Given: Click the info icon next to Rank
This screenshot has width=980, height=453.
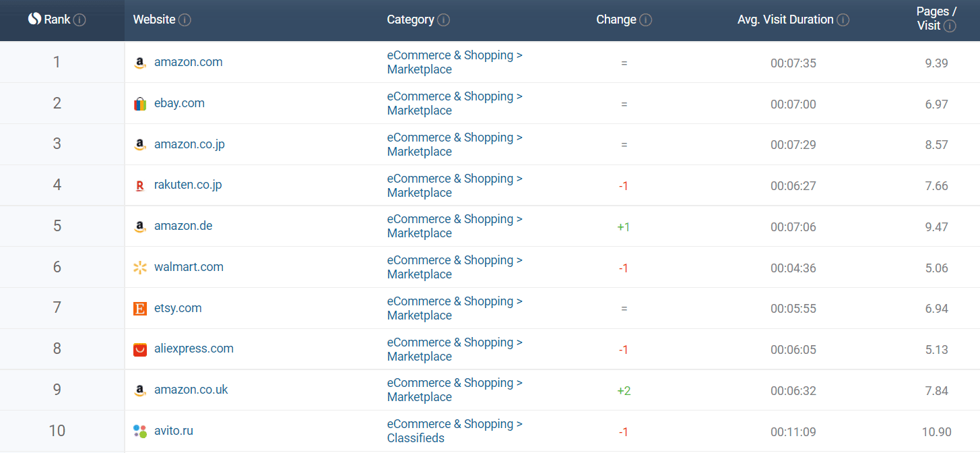Looking at the screenshot, I should point(79,20).
